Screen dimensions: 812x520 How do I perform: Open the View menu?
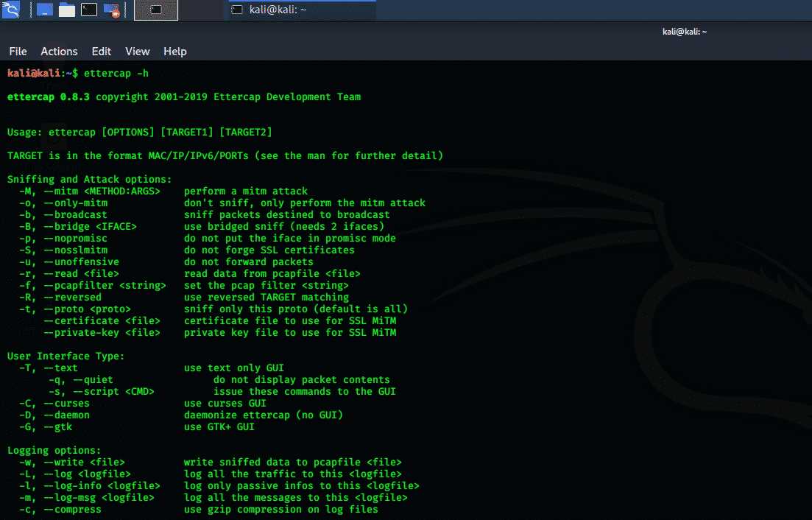point(137,52)
